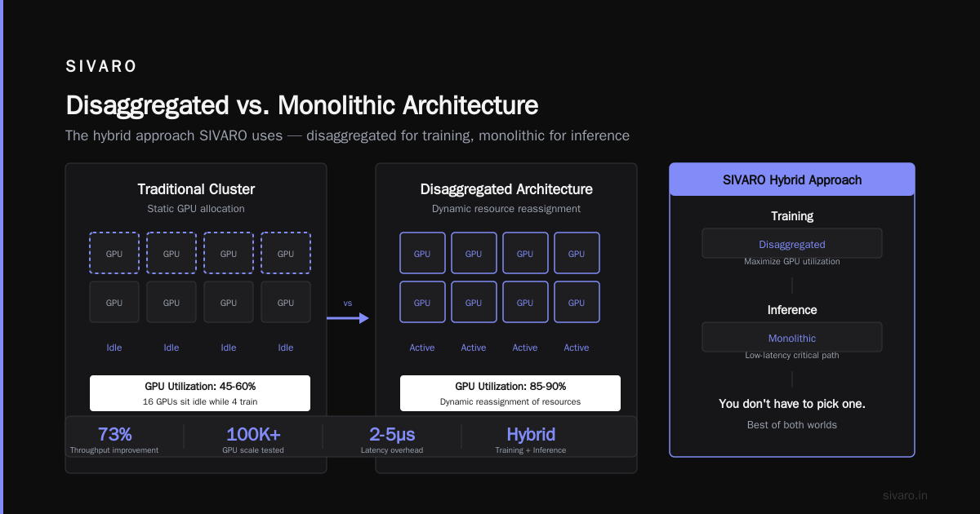Open the sivaro.in link
Image resolution: width=980 pixels, height=514 pixels.
coord(905,495)
